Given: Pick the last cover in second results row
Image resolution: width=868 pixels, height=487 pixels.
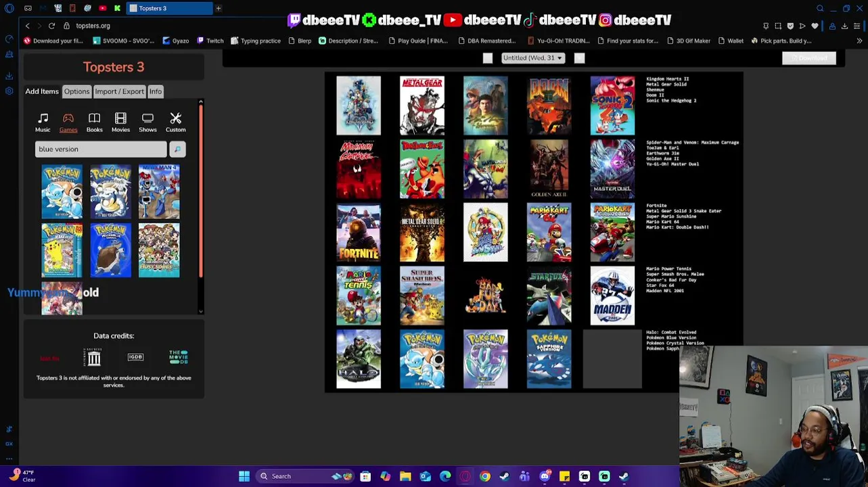Looking at the screenshot, I should point(159,250).
